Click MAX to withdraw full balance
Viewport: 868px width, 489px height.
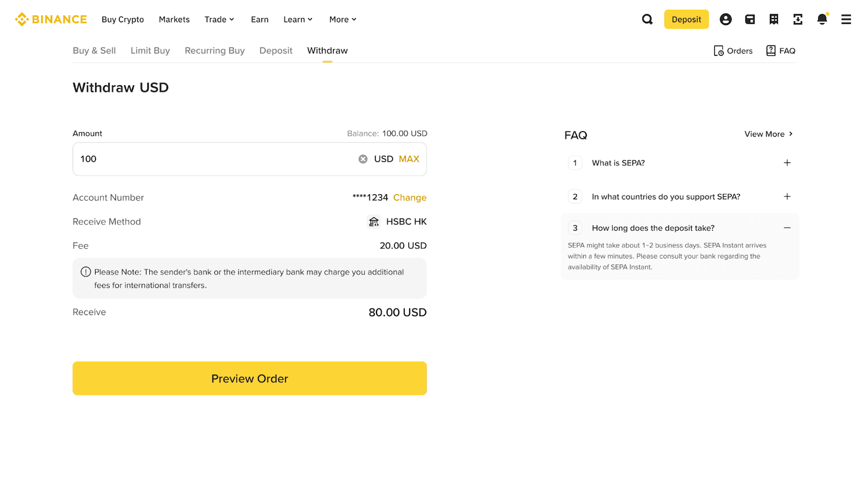pos(409,159)
